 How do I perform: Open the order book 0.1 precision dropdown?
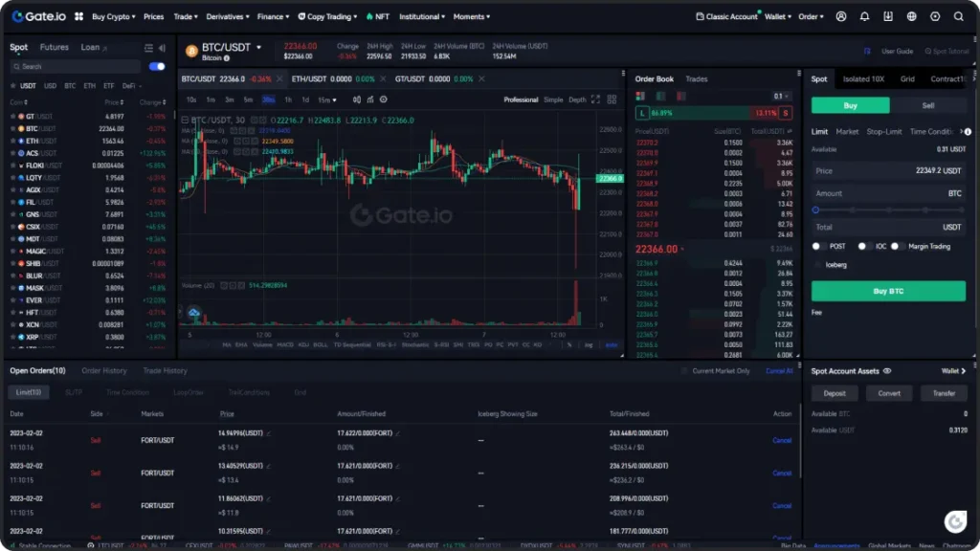783,96
